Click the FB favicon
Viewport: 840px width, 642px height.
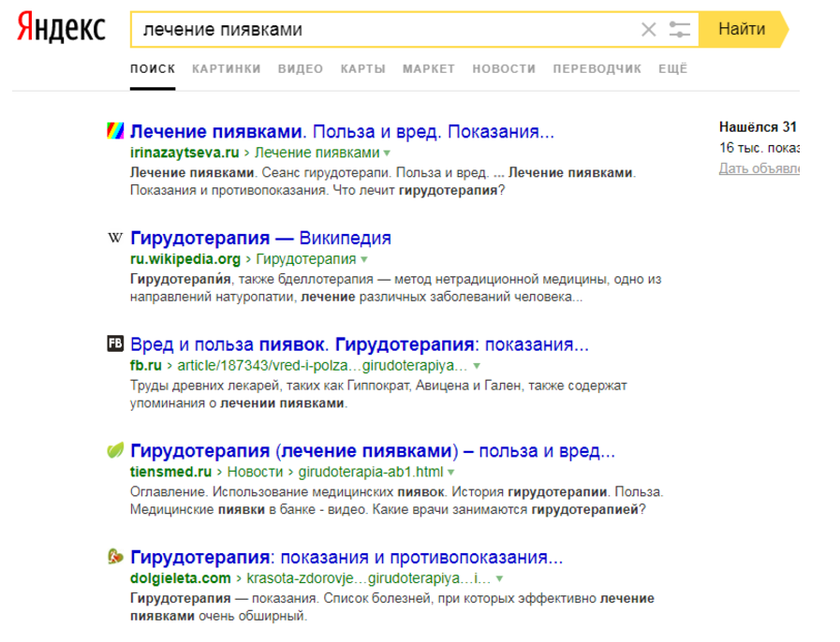115,343
